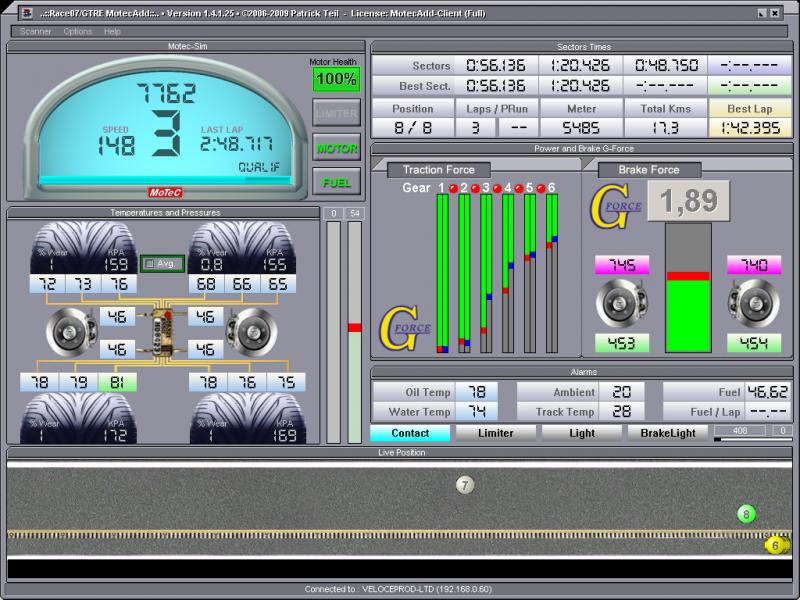Toggle the Light alarm button
800x600 pixels.
coord(581,433)
